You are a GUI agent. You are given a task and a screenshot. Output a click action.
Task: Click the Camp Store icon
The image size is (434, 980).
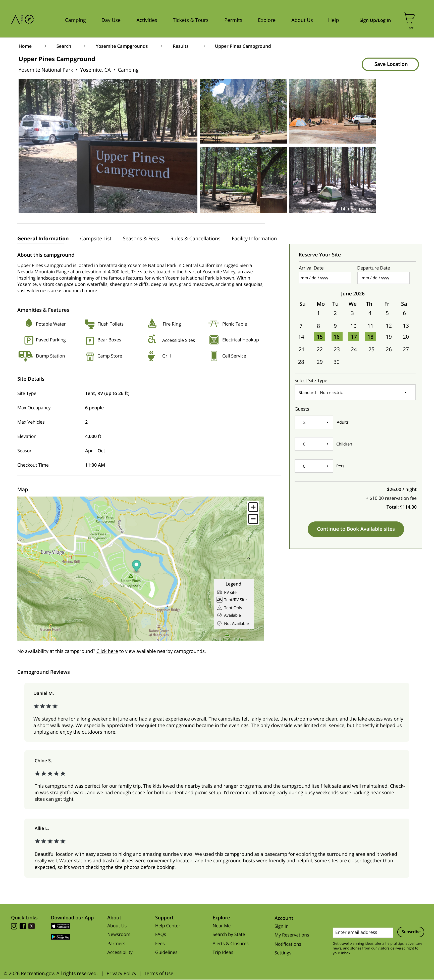pyautogui.click(x=90, y=357)
